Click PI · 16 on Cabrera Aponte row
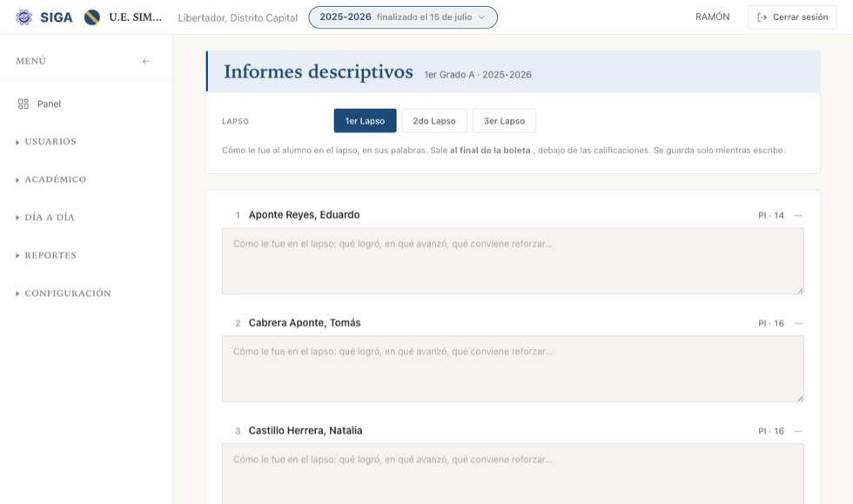The height and width of the screenshot is (504, 853). click(x=771, y=323)
